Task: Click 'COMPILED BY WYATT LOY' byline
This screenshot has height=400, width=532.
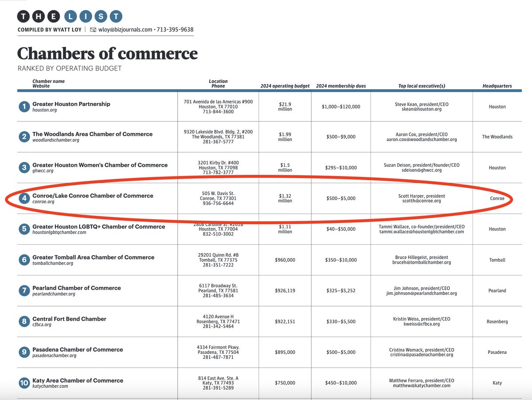Action: tap(51, 30)
